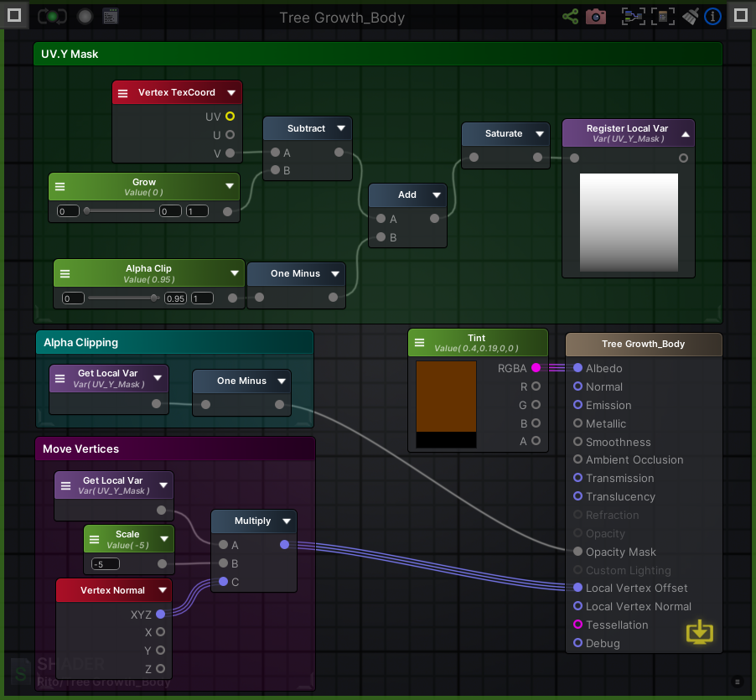Select the Multiply node in Move Vertices

[253, 521]
